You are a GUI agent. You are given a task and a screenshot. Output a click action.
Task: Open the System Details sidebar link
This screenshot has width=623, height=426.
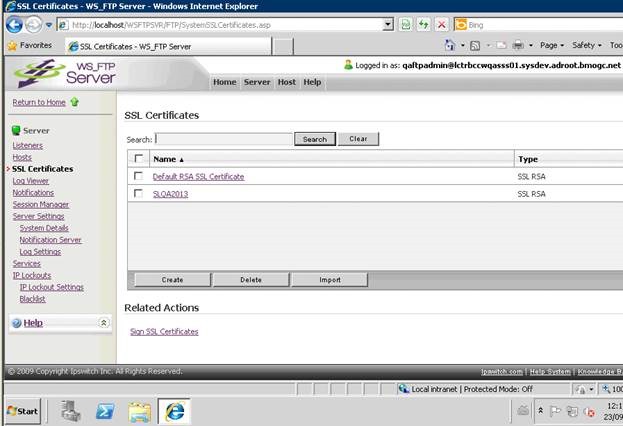pyautogui.click(x=44, y=228)
